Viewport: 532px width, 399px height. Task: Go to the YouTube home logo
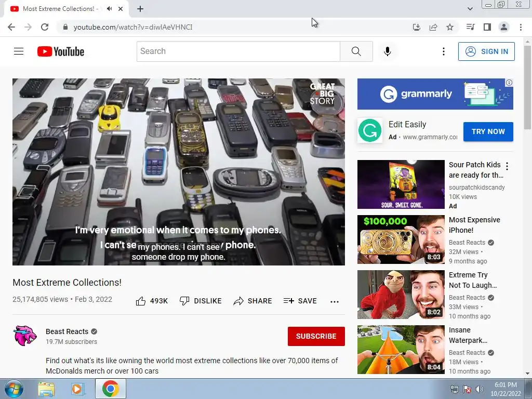61,51
